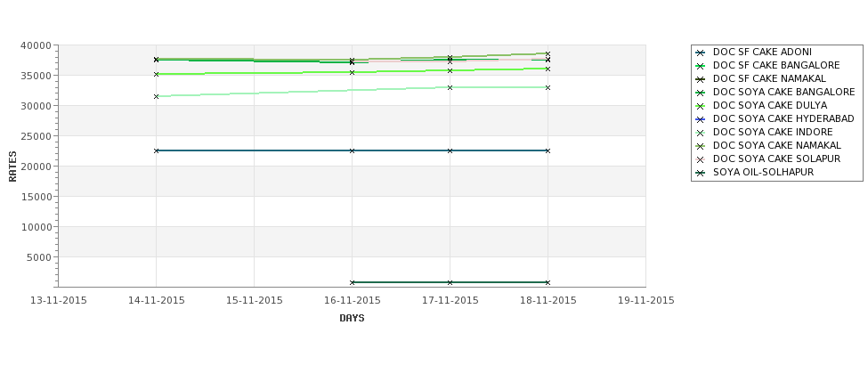Click the lowest green line point on 14-11-2015
This screenshot has width=868, height=382.
click(x=156, y=96)
